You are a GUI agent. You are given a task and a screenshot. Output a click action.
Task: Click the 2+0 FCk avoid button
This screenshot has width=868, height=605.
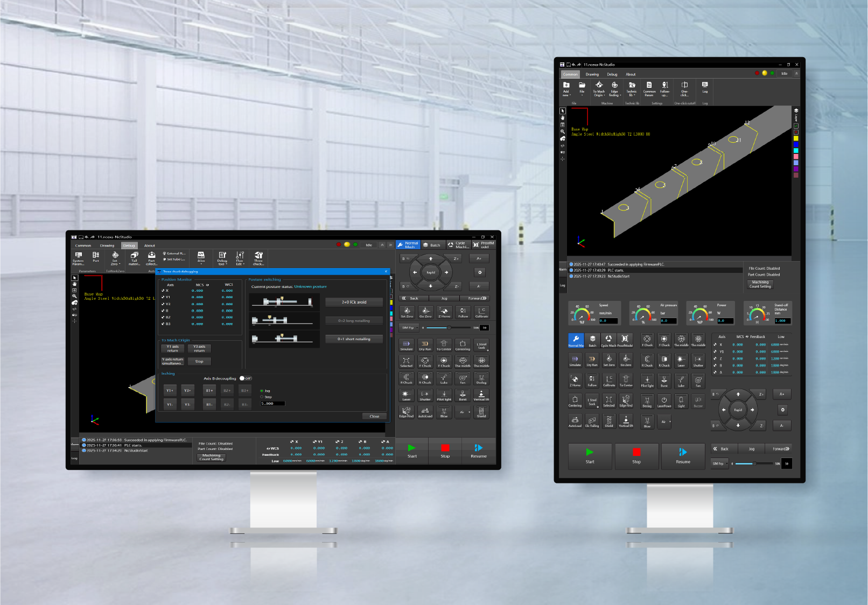354,302
